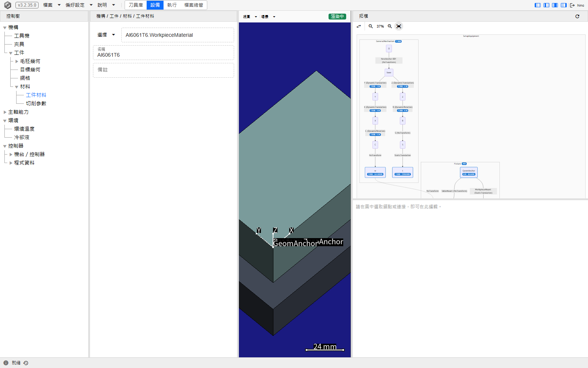This screenshot has width=588, height=368.
Task: Open the 偏好設定 dropdown menu
Action: 79,5
